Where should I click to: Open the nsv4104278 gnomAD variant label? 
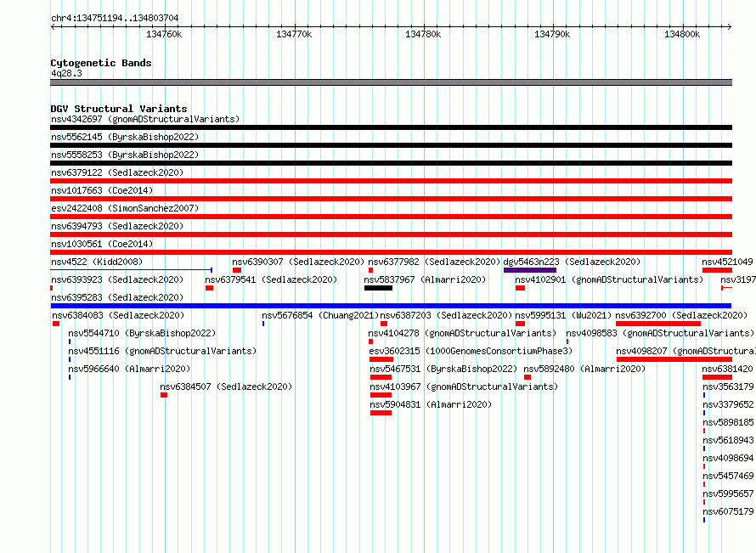(x=462, y=333)
